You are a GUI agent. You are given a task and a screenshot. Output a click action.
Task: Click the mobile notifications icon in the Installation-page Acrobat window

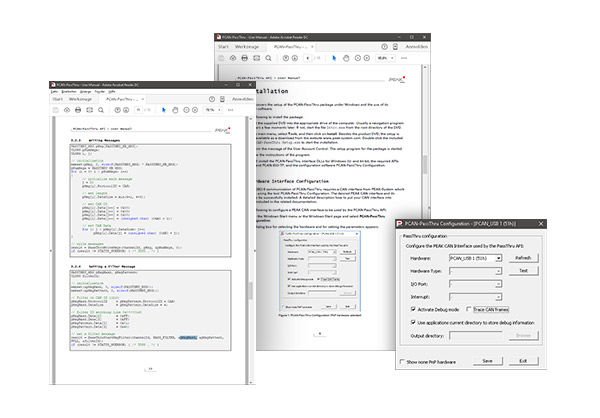[x=395, y=47]
